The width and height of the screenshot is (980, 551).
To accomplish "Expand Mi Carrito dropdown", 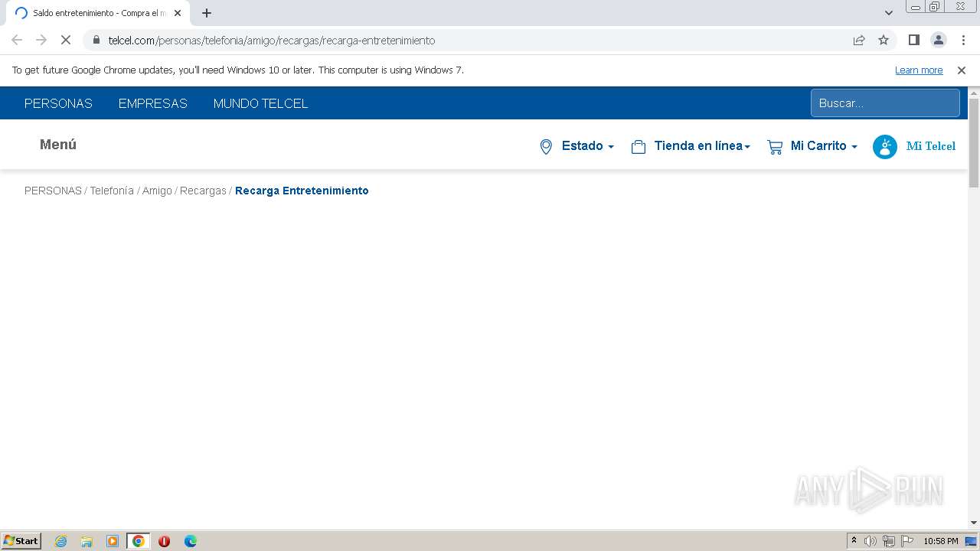I will pos(824,146).
